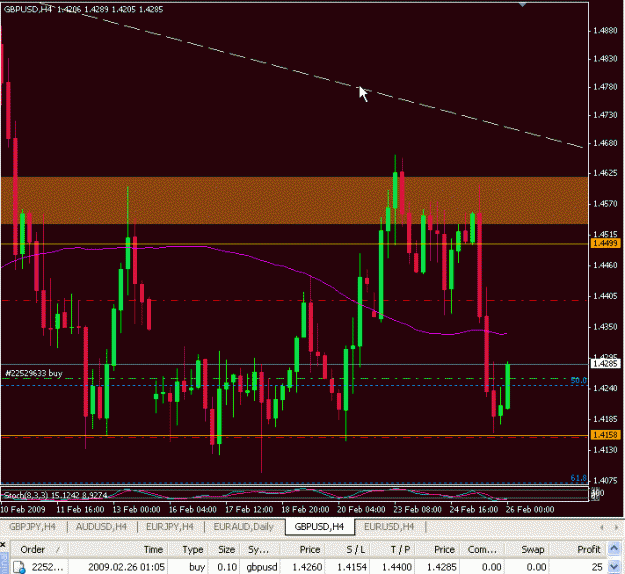Image resolution: width=625 pixels, height=574 pixels.
Task: Click the Stoch(8,3,3) indicator label
Action: point(55,495)
